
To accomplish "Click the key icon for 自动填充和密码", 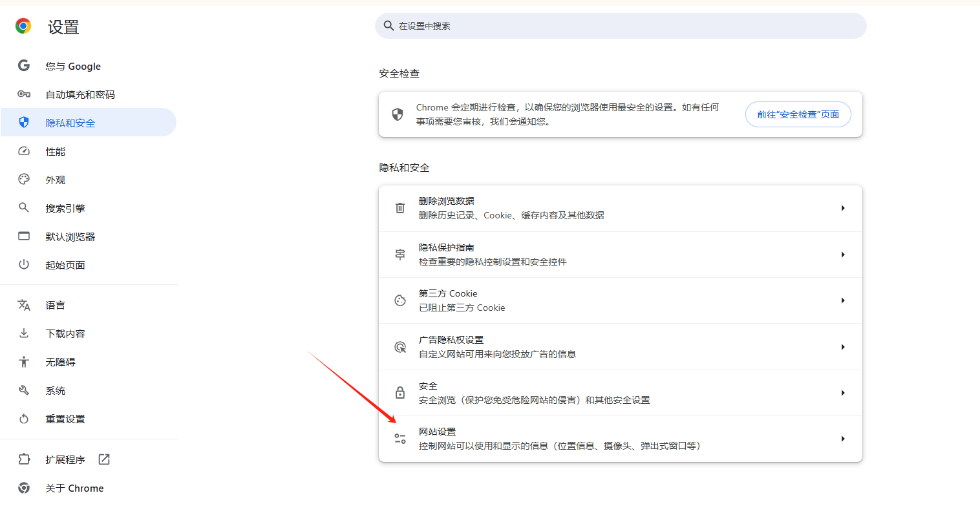I will click(x=24, y=94).
